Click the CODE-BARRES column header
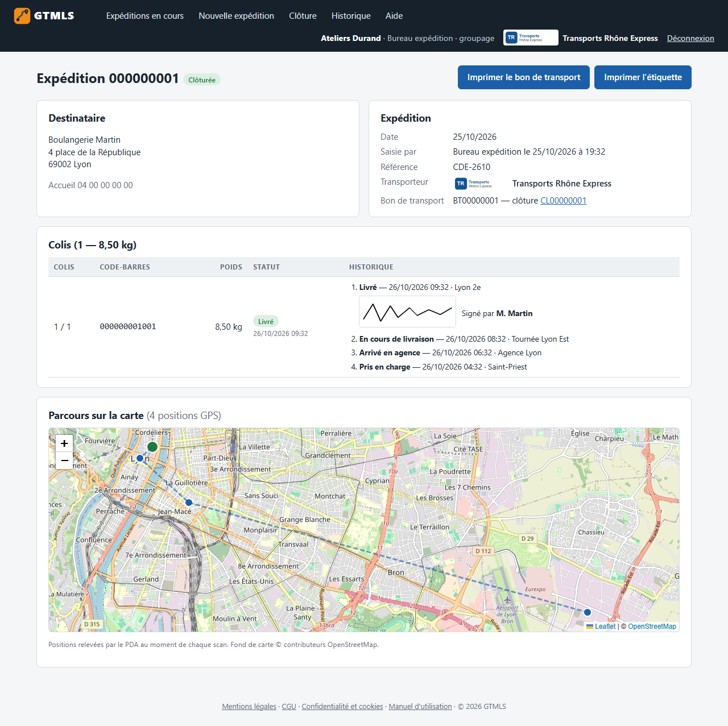Image resolution: width=728 pixels, height=726 pixels. coord(125,267)
